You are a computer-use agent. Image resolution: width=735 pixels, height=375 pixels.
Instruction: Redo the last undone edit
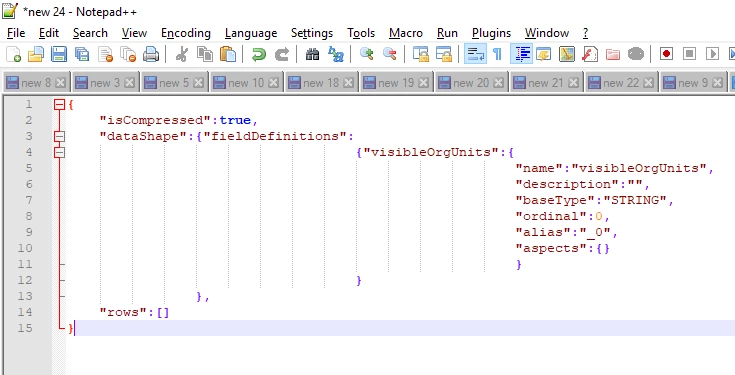[281, 54]
